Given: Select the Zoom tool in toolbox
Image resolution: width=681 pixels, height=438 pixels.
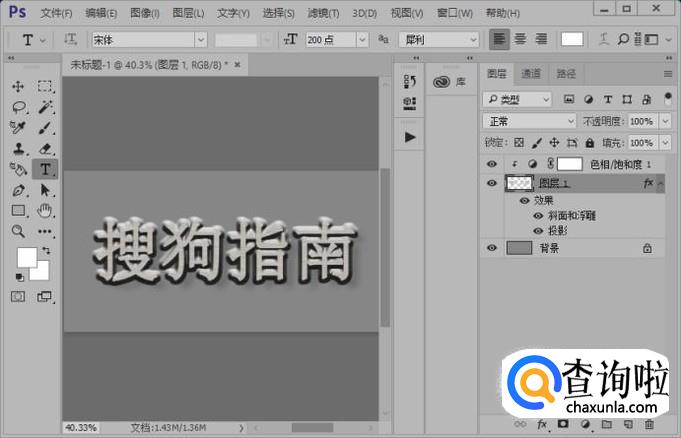Looking at the screenshot, I should click(x=18, y=231).
